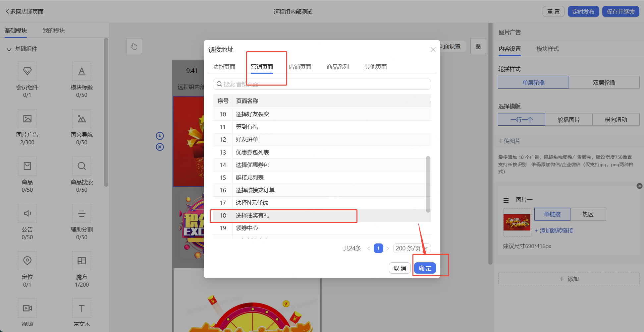This screenshot has height=332, width=644.
Task: Switch to the 功能页面 tab
Action: (224, 67)
